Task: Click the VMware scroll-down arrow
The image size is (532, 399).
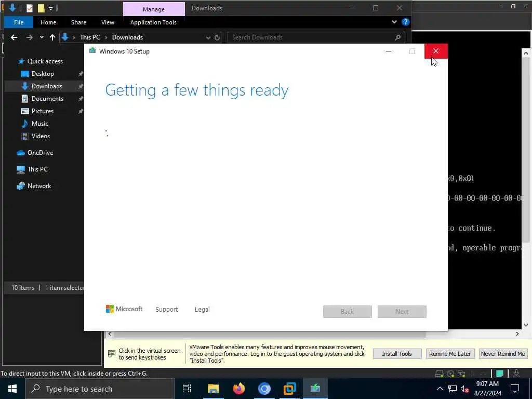Action: tap(526, 325)
